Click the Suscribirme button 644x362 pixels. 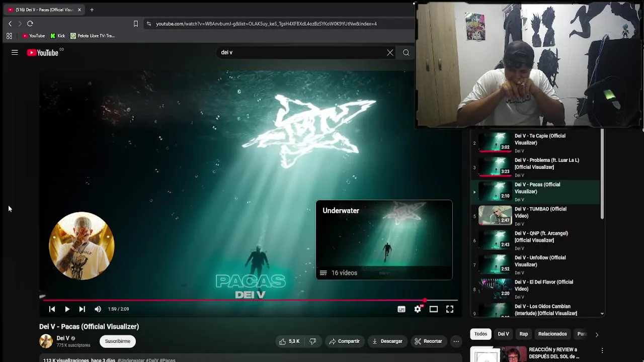point(118,341)
